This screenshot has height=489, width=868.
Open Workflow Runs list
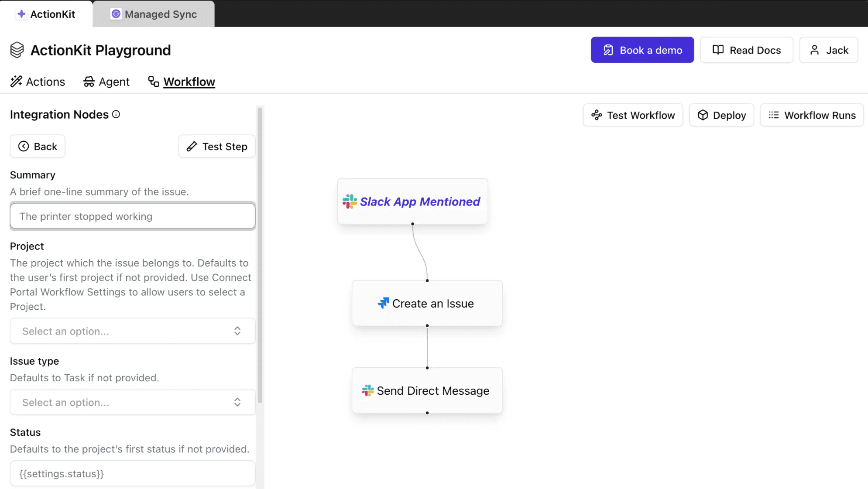812,115
